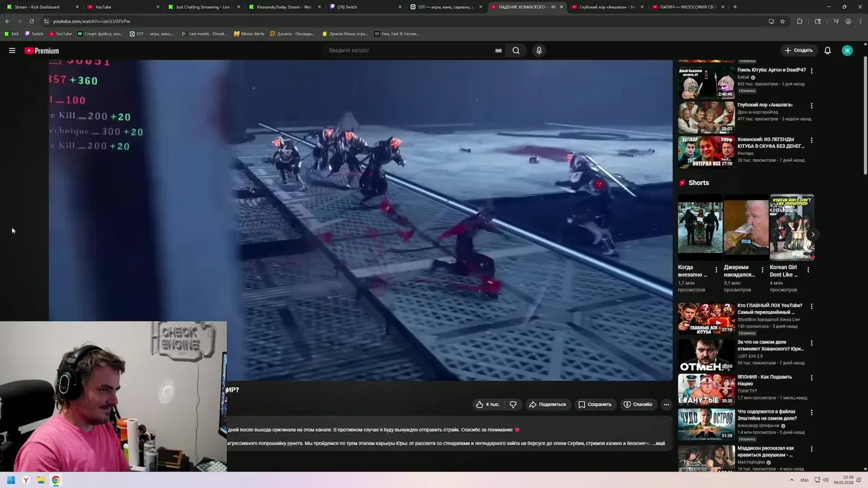This screenshot has width=868, height=488.
Task: Click the magnifier search button
Action: tap(516, 51)
